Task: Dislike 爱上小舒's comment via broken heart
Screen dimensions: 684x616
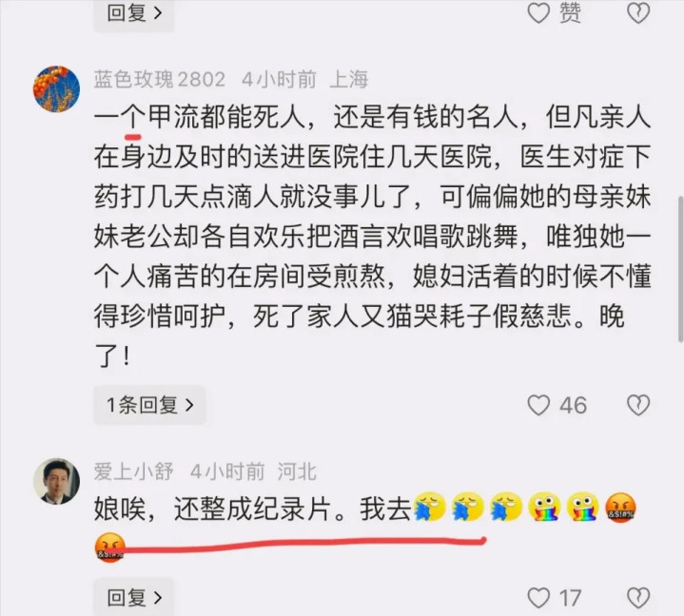Action: point(638,598)
